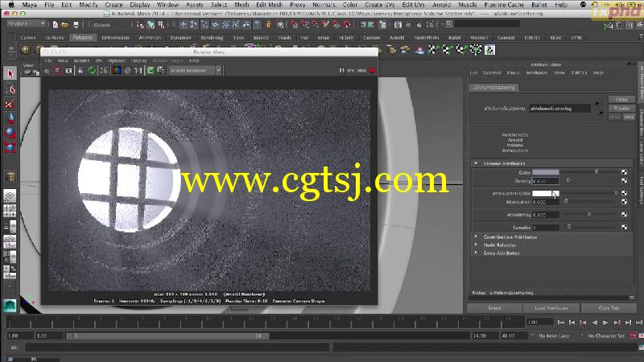
Task: Click the go to start playback button
Action: 561,323
